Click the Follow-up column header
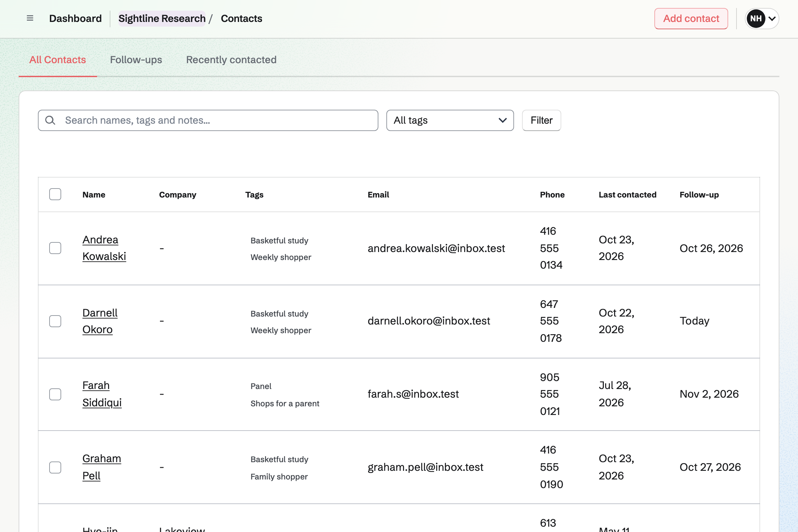Image resolution: width=798 pixels, height=532 pixels. 699,195
